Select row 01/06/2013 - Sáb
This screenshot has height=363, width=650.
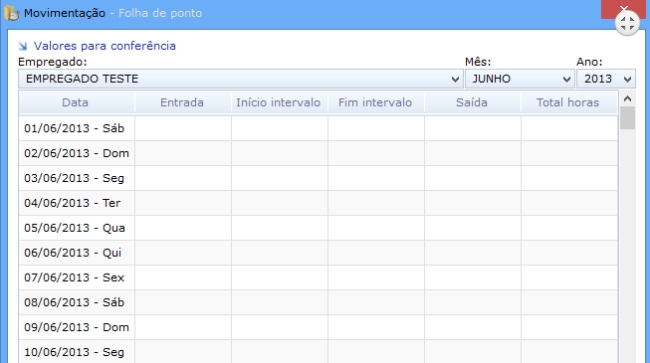point(318,128)
